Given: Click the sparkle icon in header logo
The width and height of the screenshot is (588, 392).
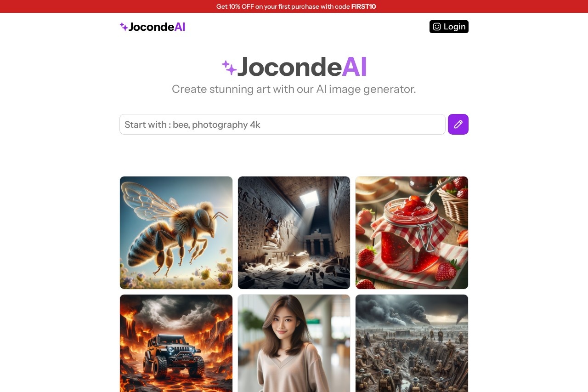Looking at the screenshot, I should pyautogui.click(x=124, y=27).
